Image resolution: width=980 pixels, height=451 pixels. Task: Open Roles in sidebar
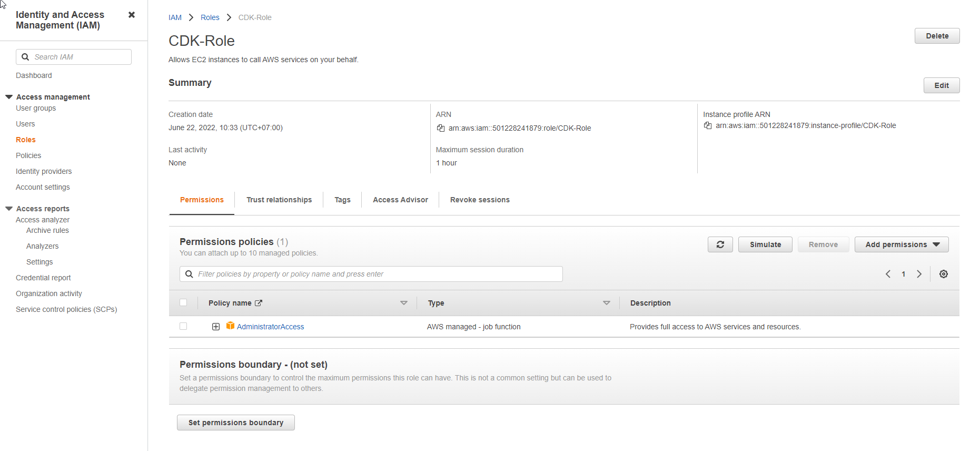click(26, 140)
